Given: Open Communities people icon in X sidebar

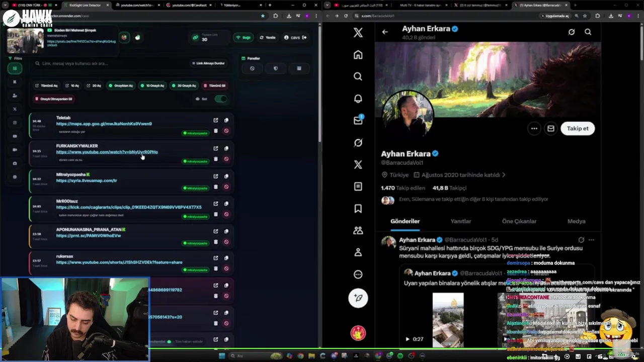Looking at the screenshot, I should [358, 231].
